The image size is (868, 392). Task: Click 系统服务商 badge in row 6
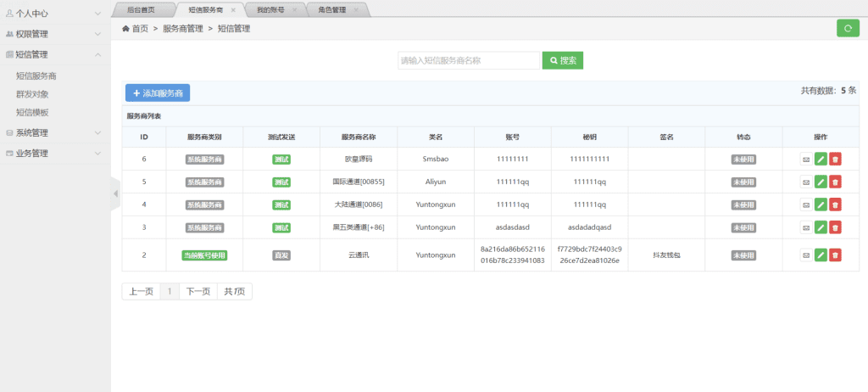pos(205,160)
